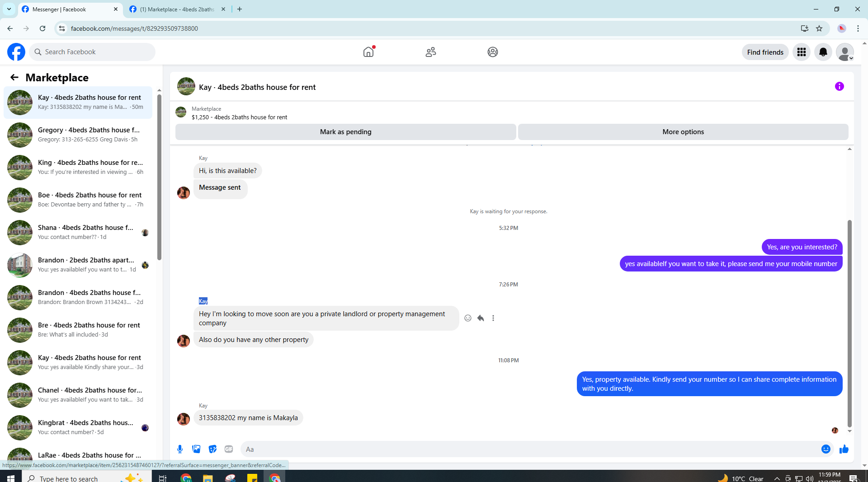Click More options button

(x=683, y=132)
